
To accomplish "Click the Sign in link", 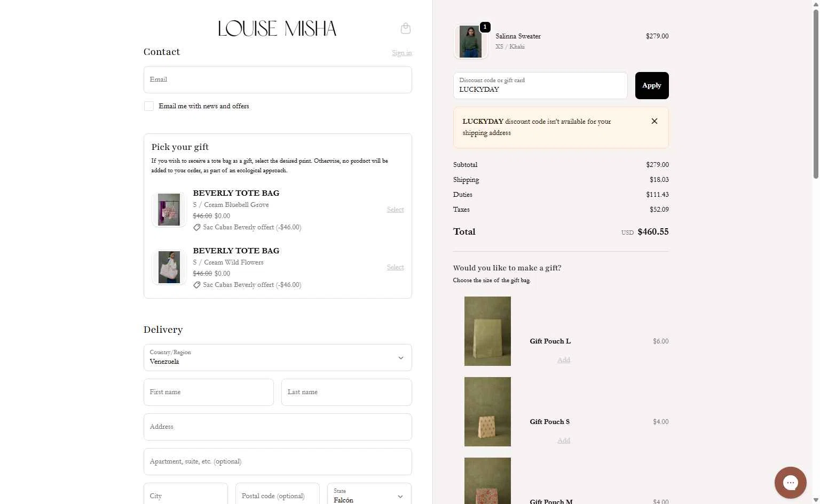I will (x=401, y=53).
